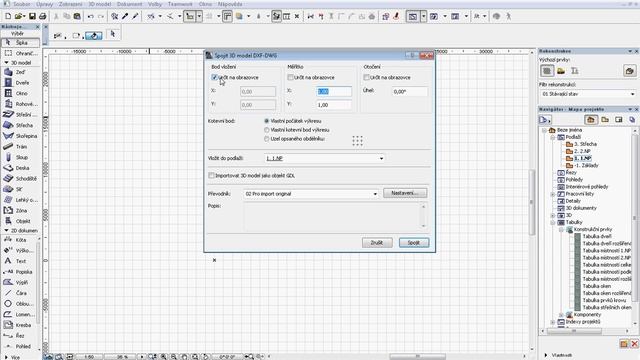Screen dimensions: 640x360
Task: Click the Měřítko X input field
Action: tap(334, 92)
